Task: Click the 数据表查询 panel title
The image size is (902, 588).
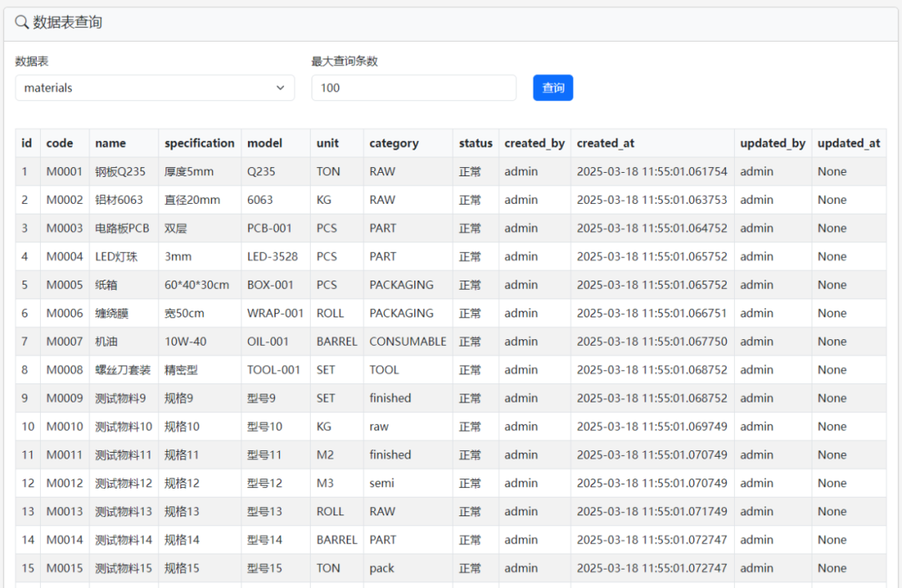Action: coord(68,23)
